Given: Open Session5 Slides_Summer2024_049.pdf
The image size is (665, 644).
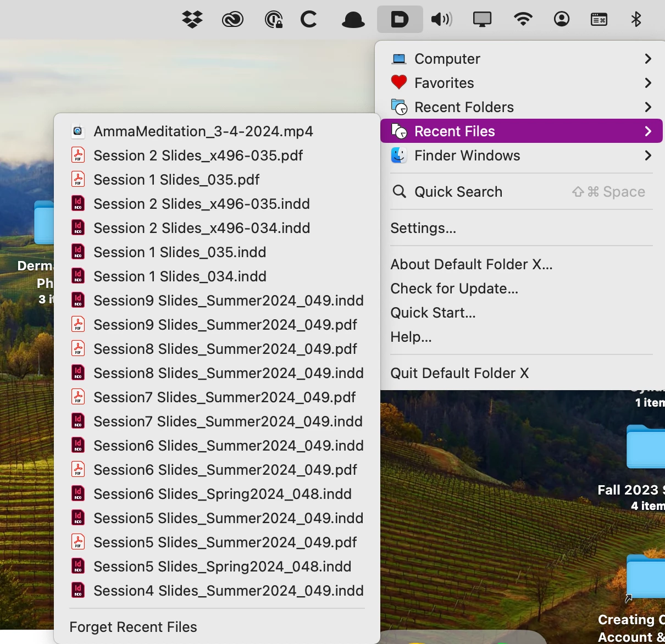Looking at the screenshot, I should [217, 542].
